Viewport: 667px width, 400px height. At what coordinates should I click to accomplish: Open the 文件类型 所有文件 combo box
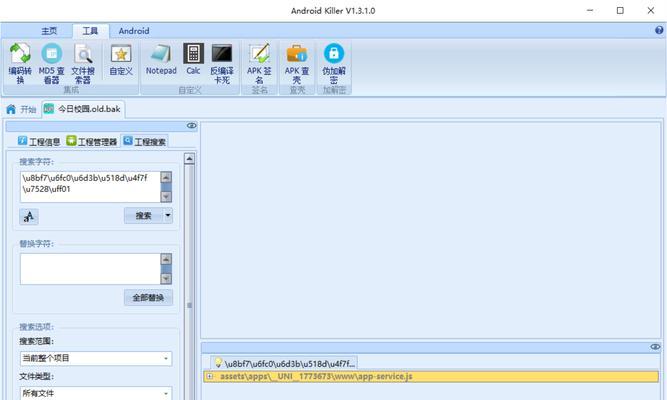pos(96,393)
